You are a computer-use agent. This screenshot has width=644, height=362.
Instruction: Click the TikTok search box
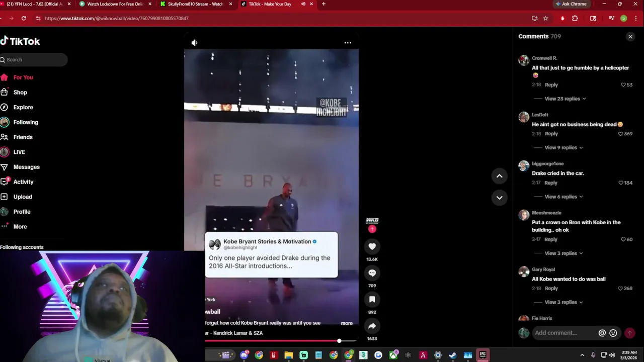[x=34, y=60]
